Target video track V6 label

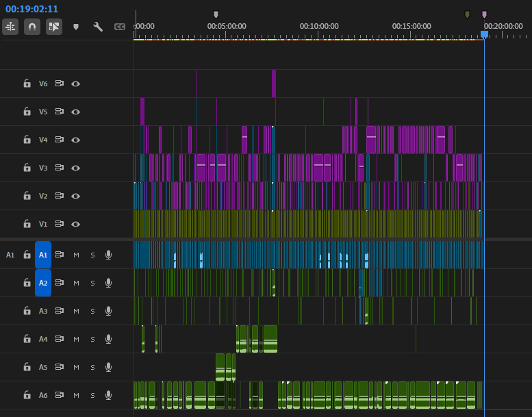point(43,84)
